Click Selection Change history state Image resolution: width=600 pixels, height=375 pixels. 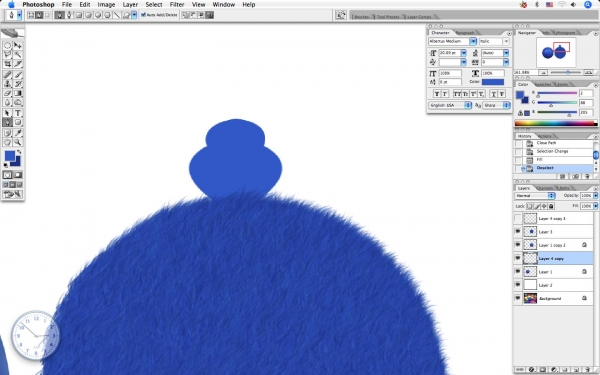point(554,151)
